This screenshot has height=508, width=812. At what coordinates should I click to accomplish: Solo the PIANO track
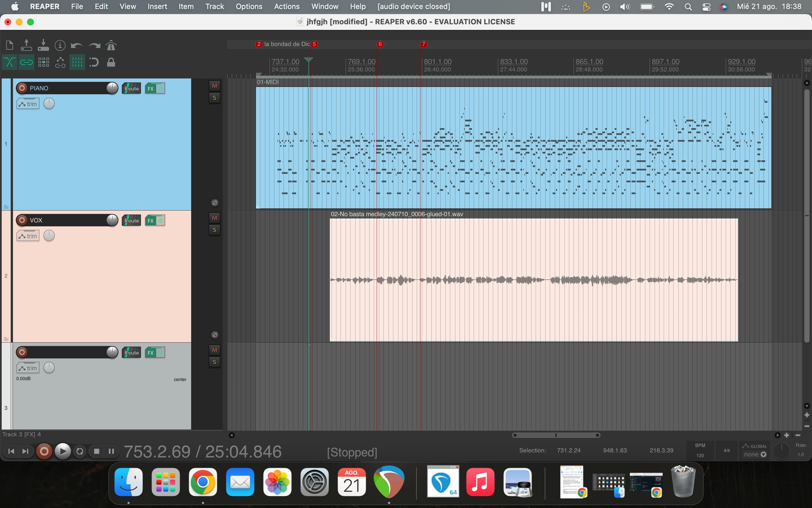pos(214,98)
